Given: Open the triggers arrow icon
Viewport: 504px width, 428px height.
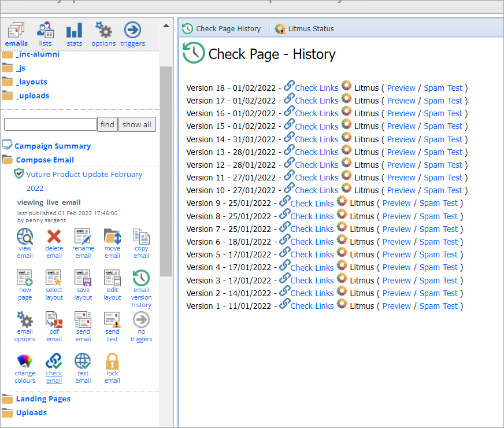Looking at the screenshot, I should click(132, 30).
